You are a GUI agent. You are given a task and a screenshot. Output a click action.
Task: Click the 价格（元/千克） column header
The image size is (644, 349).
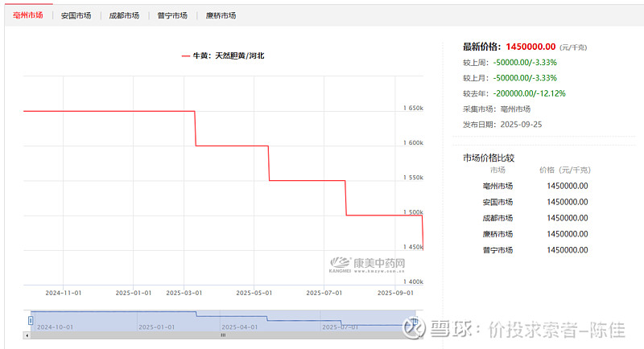pyautogui.click(x=565, y=170)
